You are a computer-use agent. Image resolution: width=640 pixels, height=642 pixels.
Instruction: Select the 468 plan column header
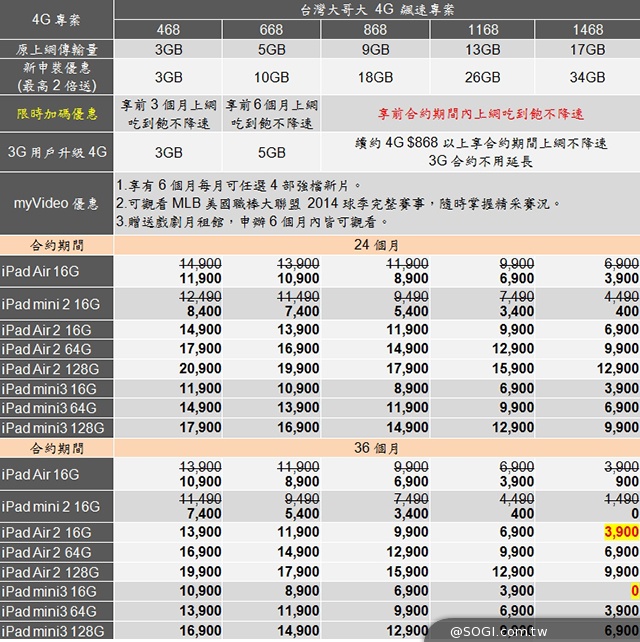coord(169,31)
